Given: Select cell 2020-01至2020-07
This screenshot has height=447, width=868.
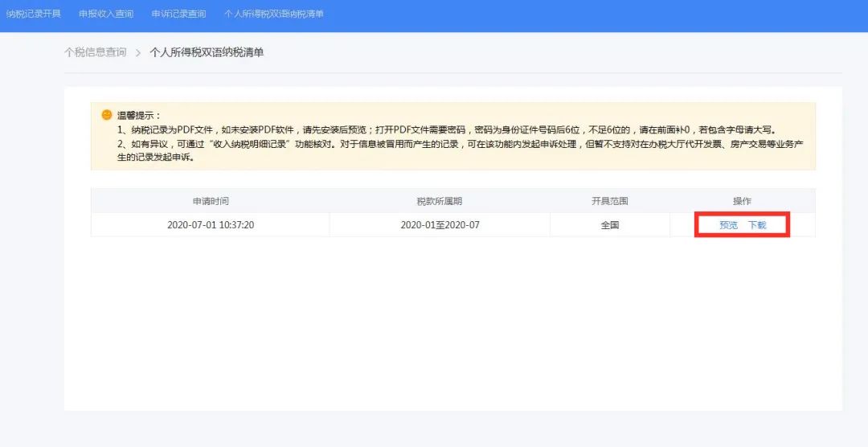Looking at the screenshot, I should [x=440, y=225].
